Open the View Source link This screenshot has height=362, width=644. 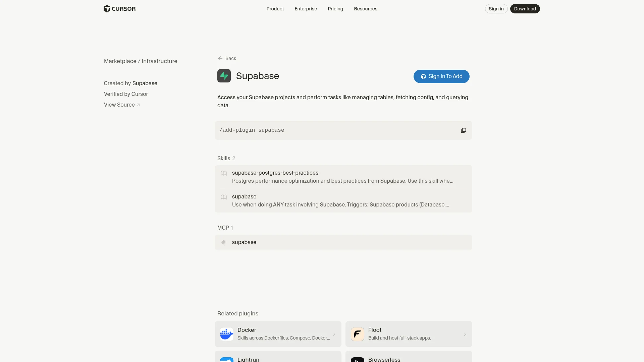click(122, 105)
